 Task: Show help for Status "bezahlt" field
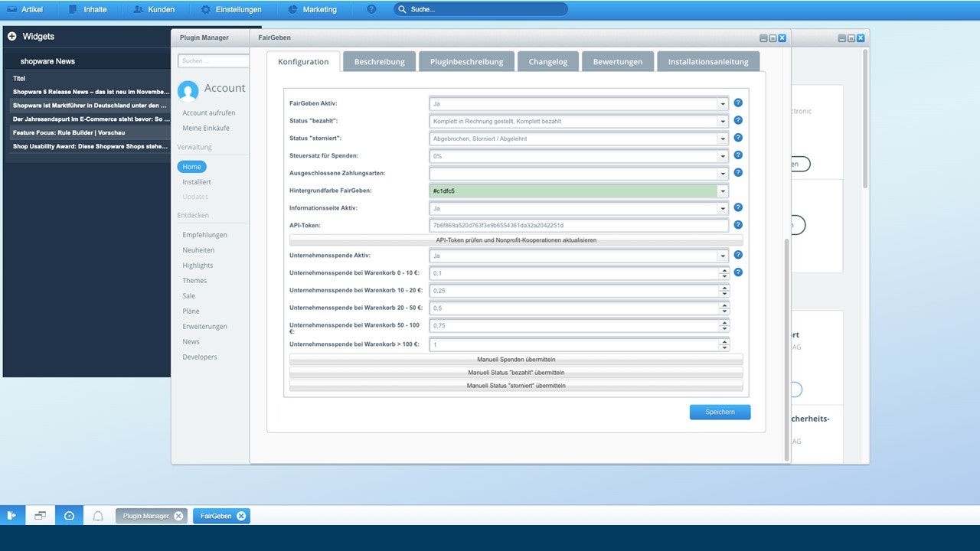738,120
